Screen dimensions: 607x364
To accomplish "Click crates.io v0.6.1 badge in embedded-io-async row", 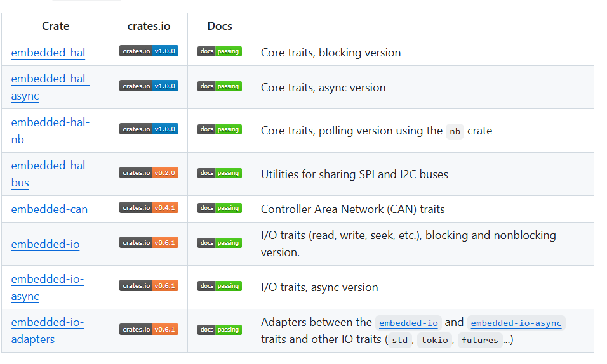I will pyautogui.click(x=149, y=286).
